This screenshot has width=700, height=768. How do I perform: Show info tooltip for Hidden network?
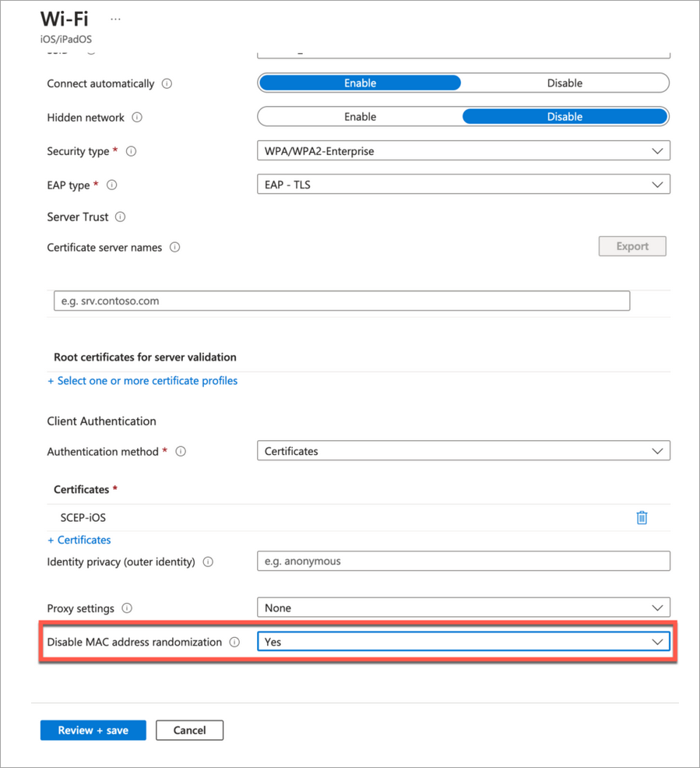[137, 118]
